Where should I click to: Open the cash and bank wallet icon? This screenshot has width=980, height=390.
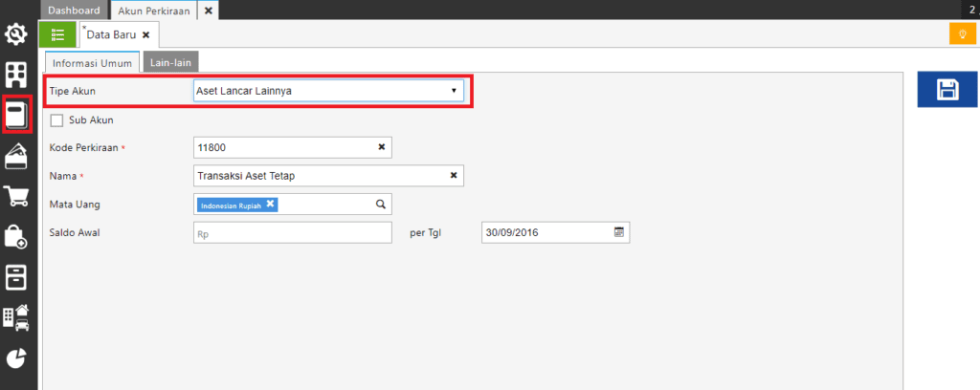click(17, 157)
